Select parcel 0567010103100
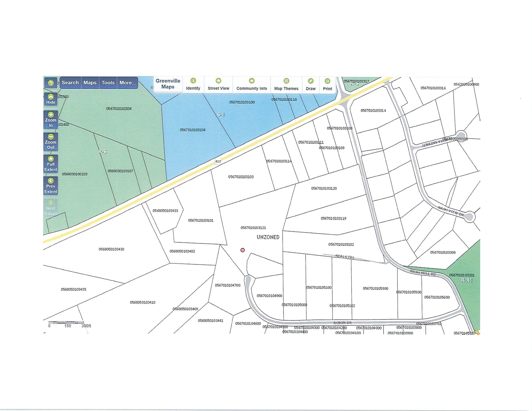The height and width of the screenshot is (411, 532). point(242,102)
